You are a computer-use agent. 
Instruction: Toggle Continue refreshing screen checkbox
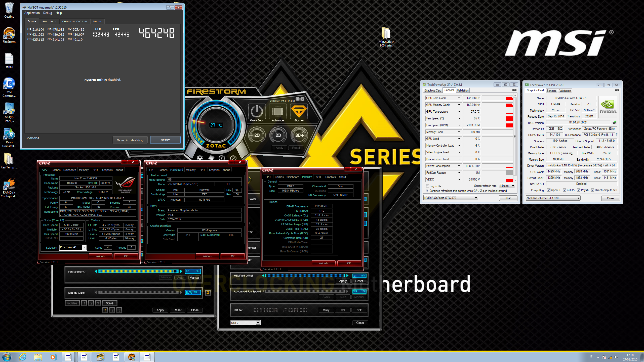[427, 191]
